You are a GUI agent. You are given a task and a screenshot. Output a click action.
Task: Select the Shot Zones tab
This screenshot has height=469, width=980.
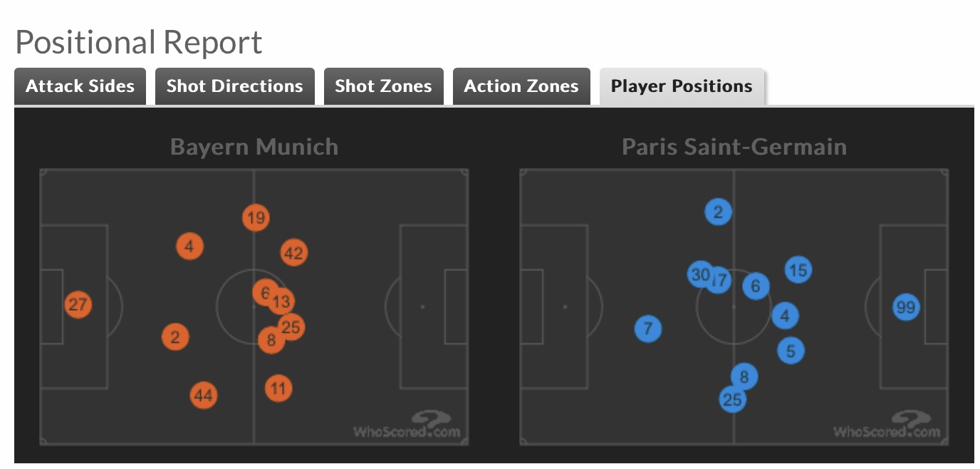coord(383,86)
